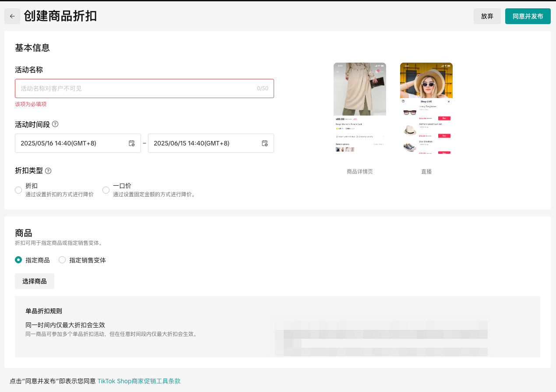Click help icon next to 活动时间段

point(55,124)
